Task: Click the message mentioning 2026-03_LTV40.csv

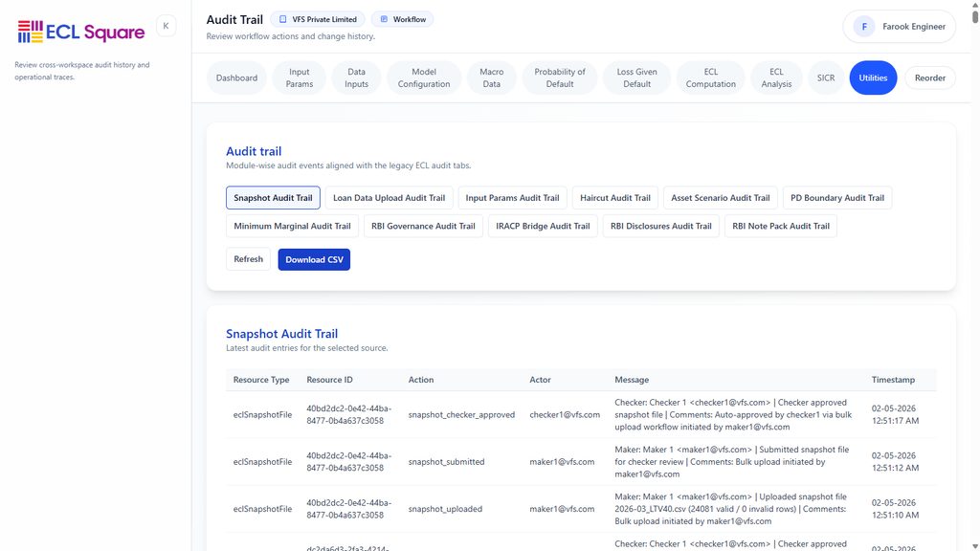Action: pyautogui.click(x=730, y=509)
